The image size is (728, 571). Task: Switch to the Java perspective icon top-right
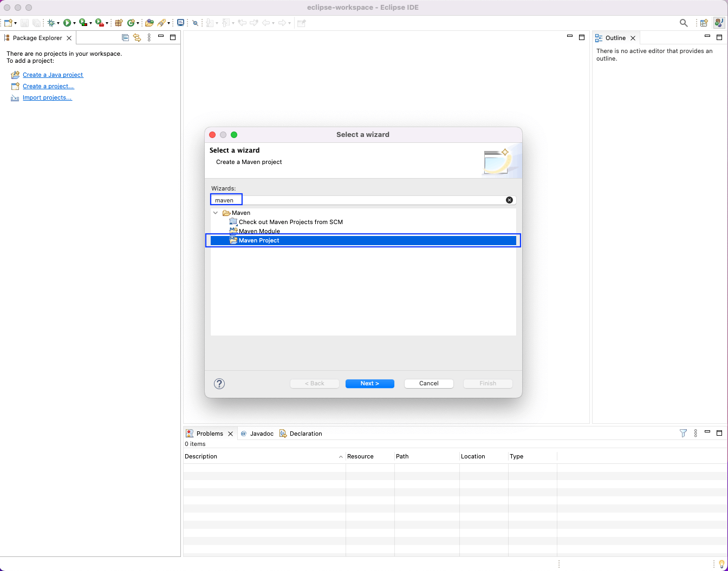click(719, 23)
